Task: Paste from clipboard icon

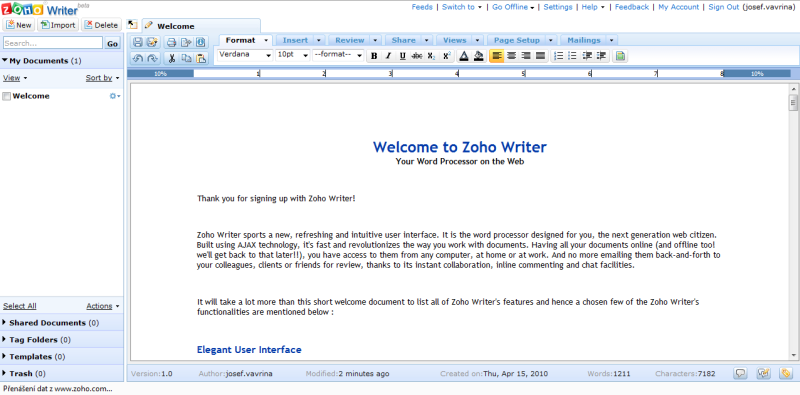Action: pyautogui.click(x=201, y=58)
